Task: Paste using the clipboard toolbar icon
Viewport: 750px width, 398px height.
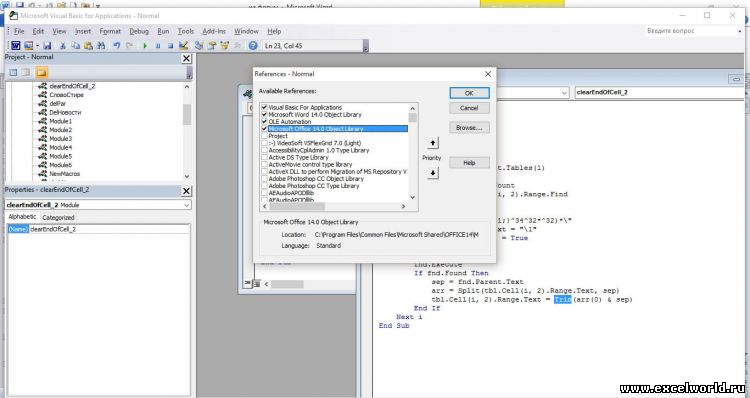Action: click(88, 46)
